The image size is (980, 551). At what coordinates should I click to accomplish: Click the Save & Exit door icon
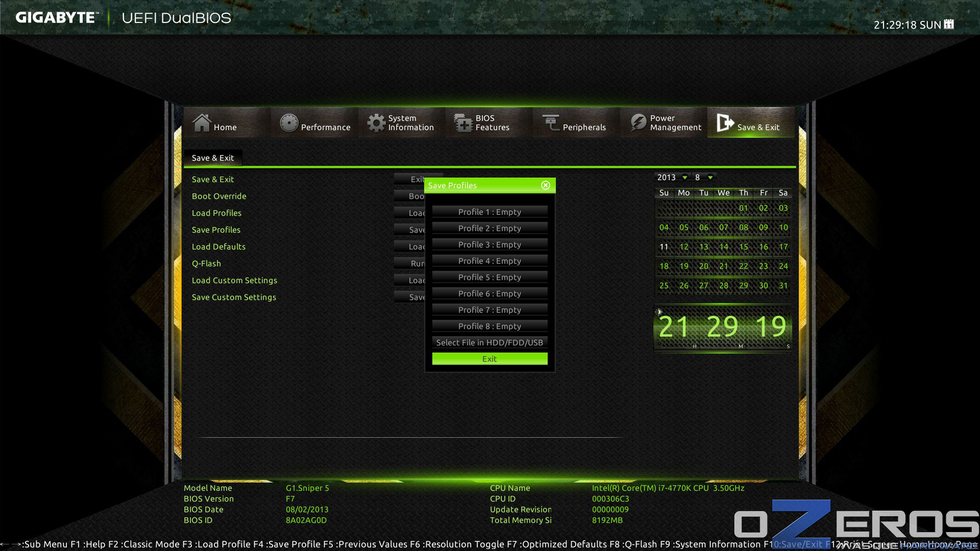click(x=725, y=122)
